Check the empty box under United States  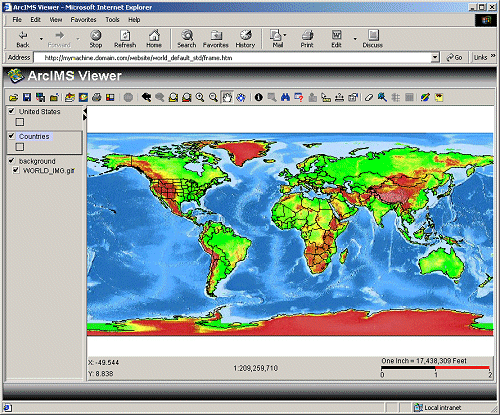pos(20,122)
